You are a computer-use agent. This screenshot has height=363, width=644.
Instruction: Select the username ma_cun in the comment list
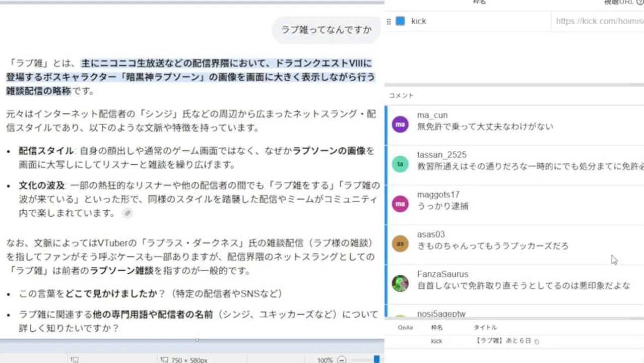(x=432, y=115)
